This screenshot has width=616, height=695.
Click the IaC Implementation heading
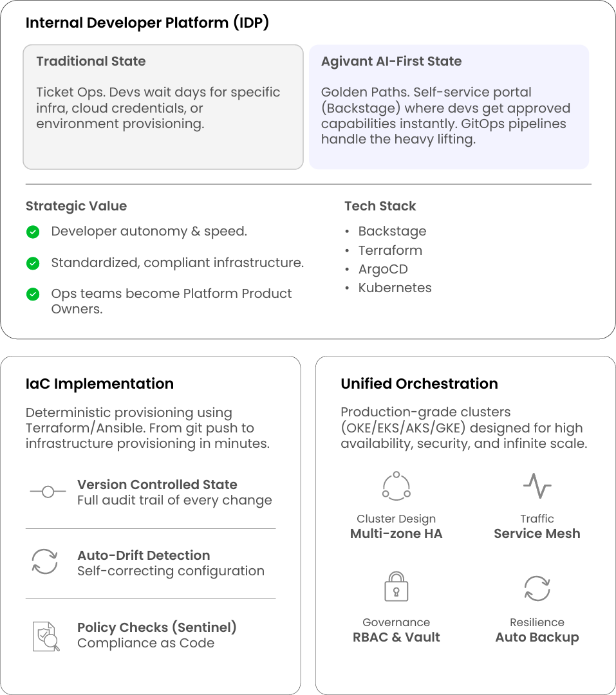[100, 384]
